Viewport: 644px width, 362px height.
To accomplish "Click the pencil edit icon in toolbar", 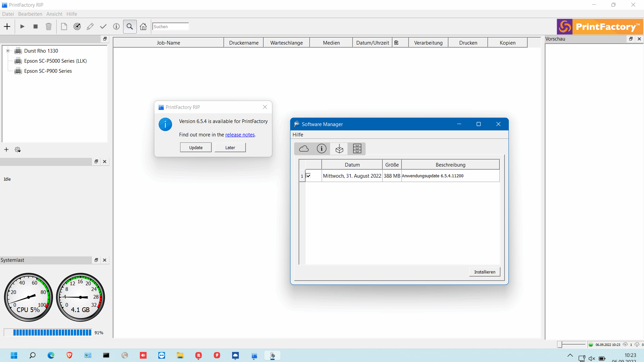I will [90, 26].
